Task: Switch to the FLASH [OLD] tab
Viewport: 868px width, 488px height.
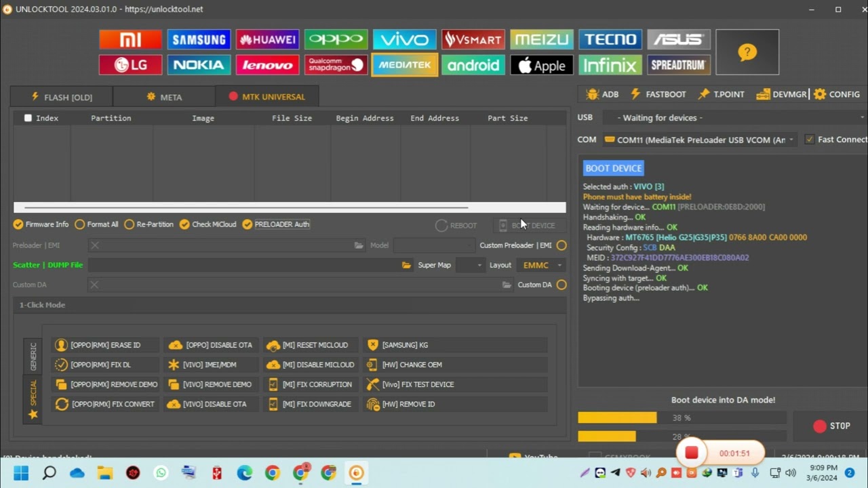Action: (x=62, y=97)
